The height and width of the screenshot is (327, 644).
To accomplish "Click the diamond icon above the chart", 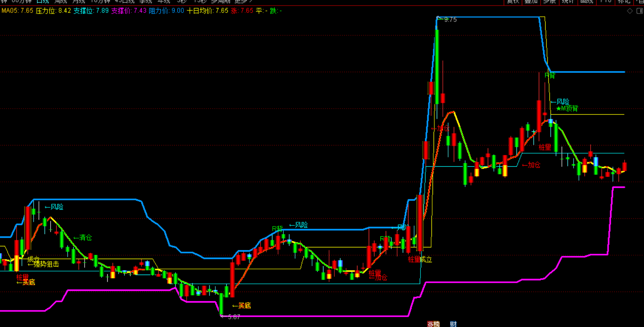I will [630, 11].
